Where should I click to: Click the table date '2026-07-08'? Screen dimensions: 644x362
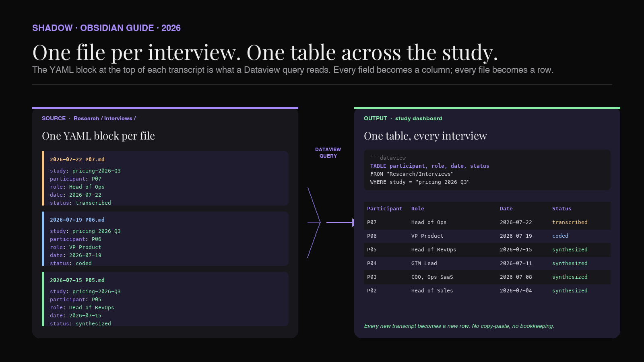[516, 277]
